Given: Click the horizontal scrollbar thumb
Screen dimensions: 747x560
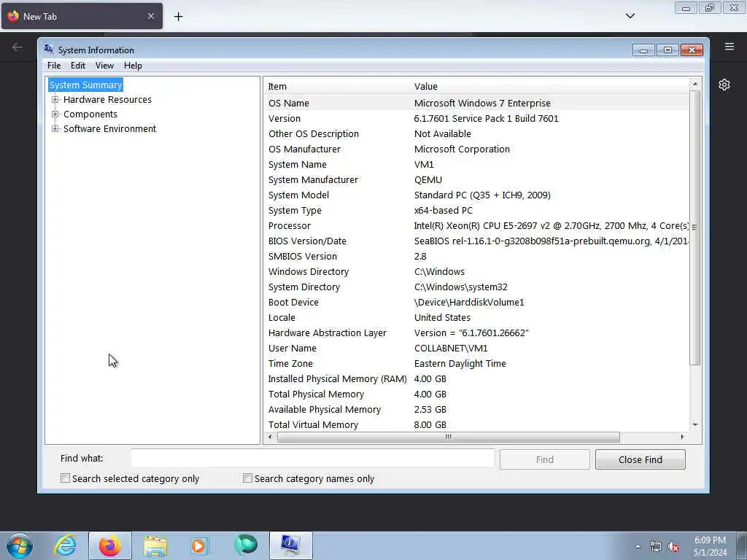Looking at the screenshot, I should [x=449, y=437].
